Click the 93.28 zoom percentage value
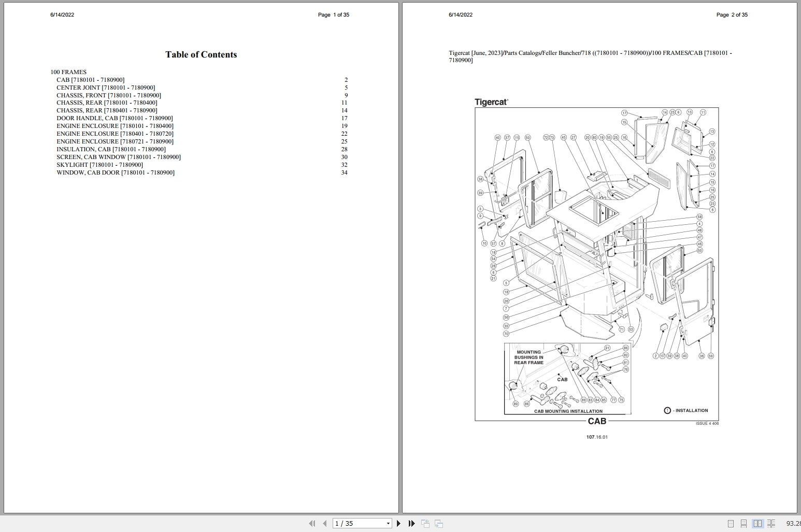This screenshot has height=532, width=801. [x=793, y=523]
